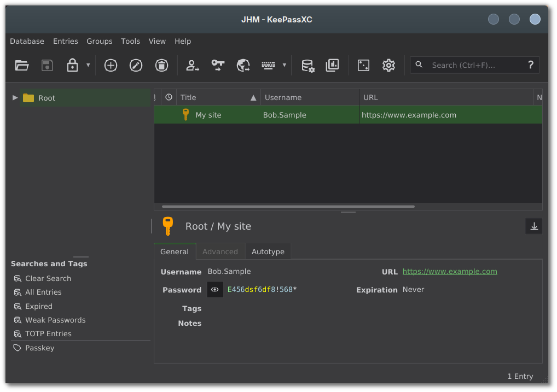
Task: Open the View menu
Action: [x=157, y=41]
